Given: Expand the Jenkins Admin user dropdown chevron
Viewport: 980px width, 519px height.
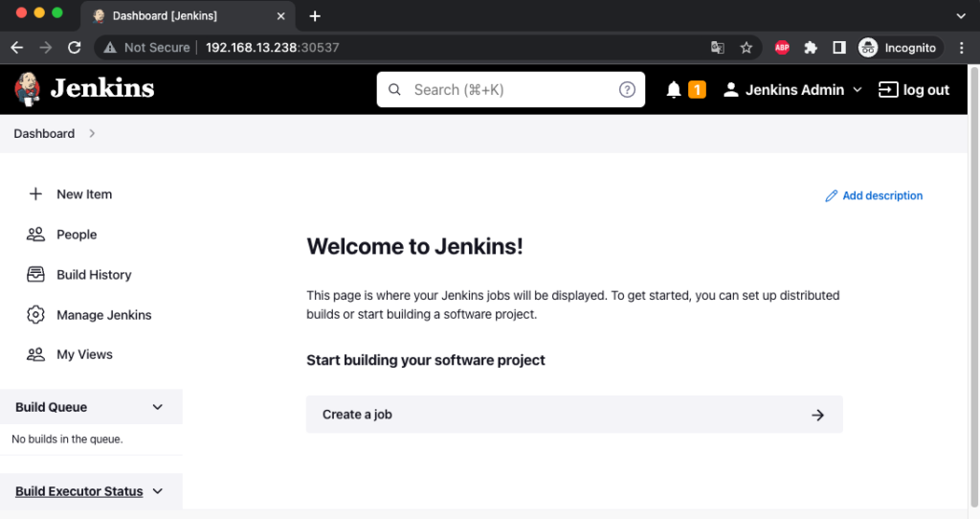Looking at the screenshot, I should (x=857, y=89).
